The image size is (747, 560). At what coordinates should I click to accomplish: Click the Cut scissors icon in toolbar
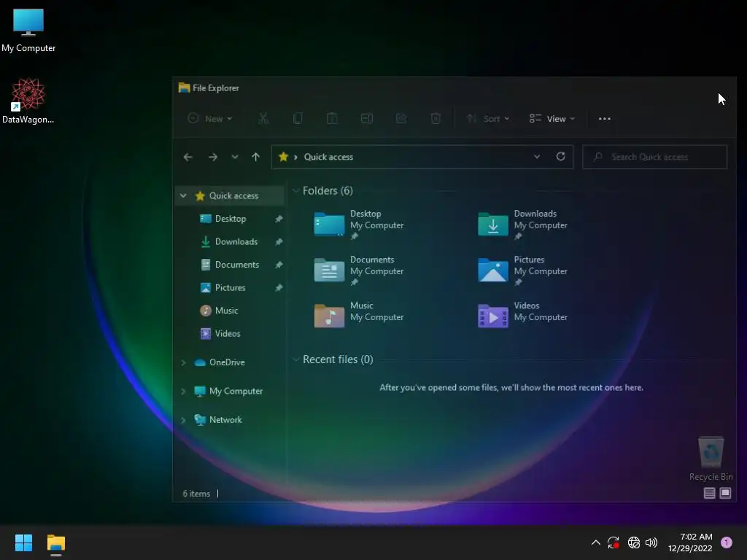tap(263, 119)
